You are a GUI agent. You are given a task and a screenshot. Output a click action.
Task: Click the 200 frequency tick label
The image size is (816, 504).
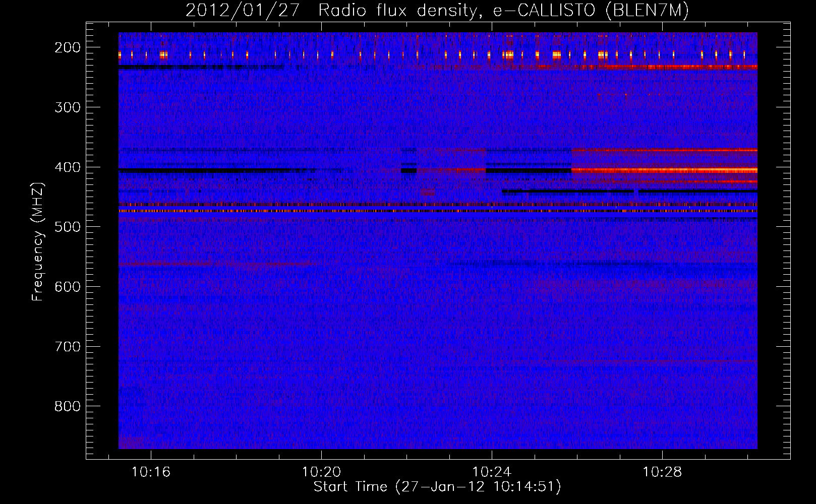(67, 47)
